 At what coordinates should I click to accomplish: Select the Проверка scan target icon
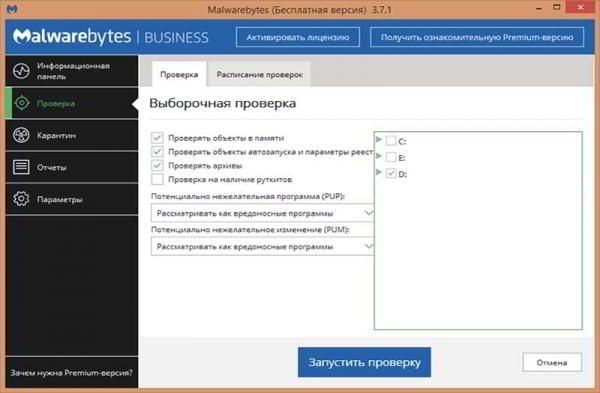tap(22, 103)
